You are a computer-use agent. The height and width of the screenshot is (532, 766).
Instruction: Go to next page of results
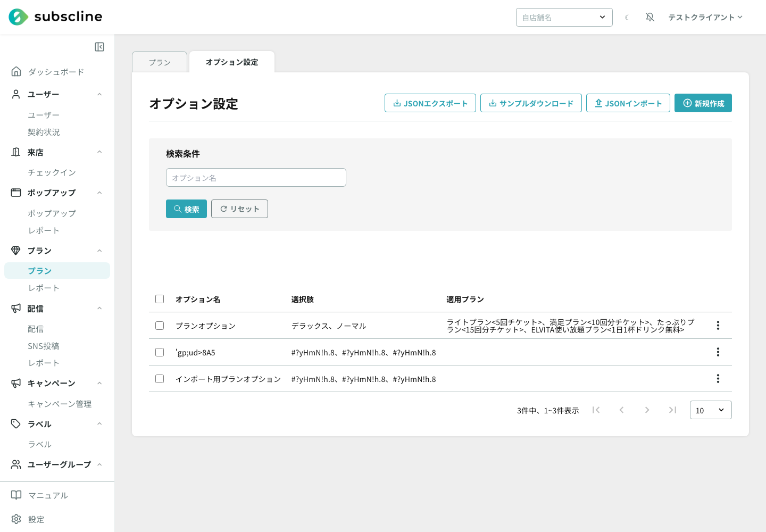[647, 410]
